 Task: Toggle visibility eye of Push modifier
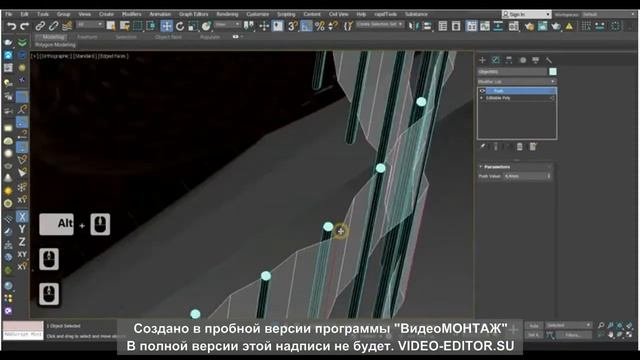tap(482, 91)
